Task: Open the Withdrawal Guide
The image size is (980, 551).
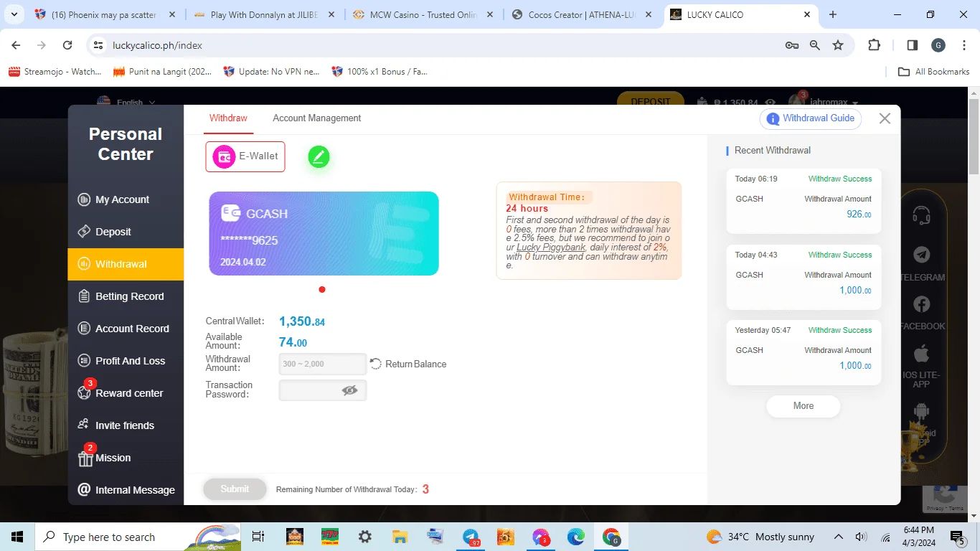Action: [x=811, y=118]
